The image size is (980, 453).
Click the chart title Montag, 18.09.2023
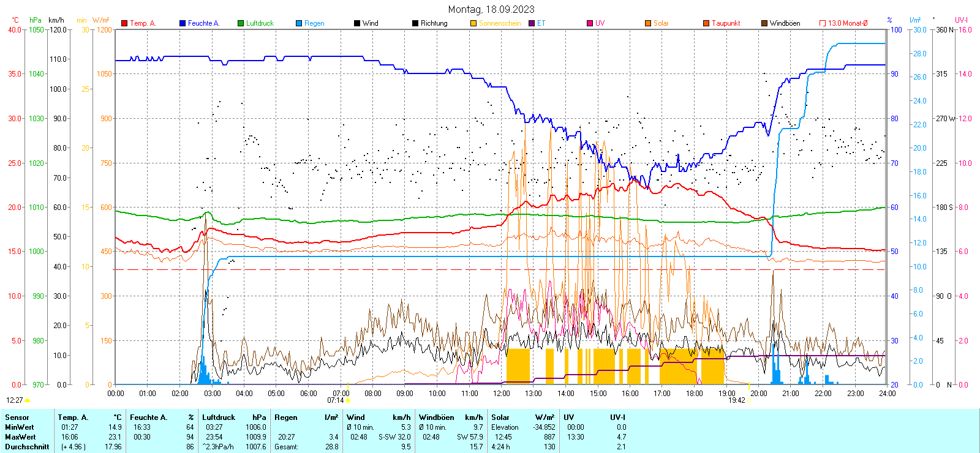pos(491,9)
